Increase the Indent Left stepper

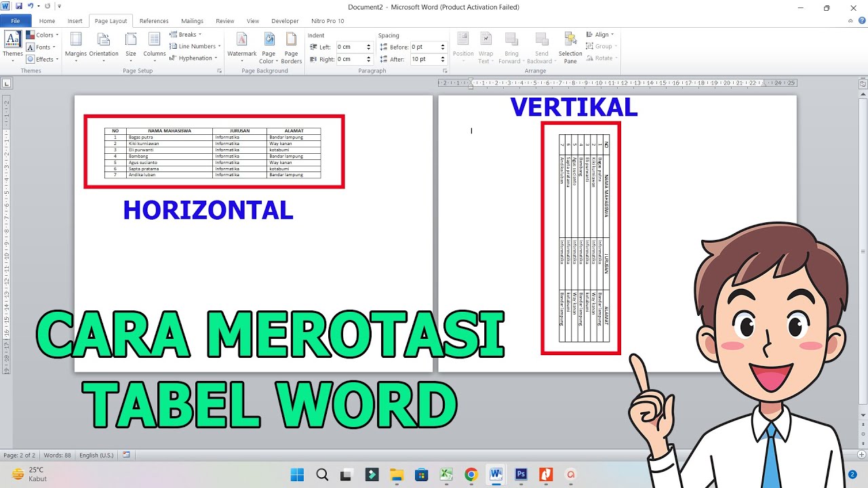click(x=369, y=45)
